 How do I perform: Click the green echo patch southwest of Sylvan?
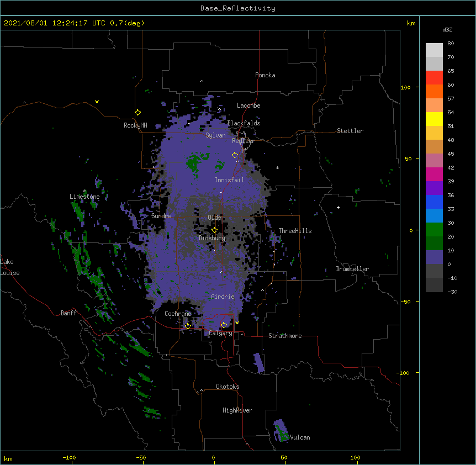(194, 162)
